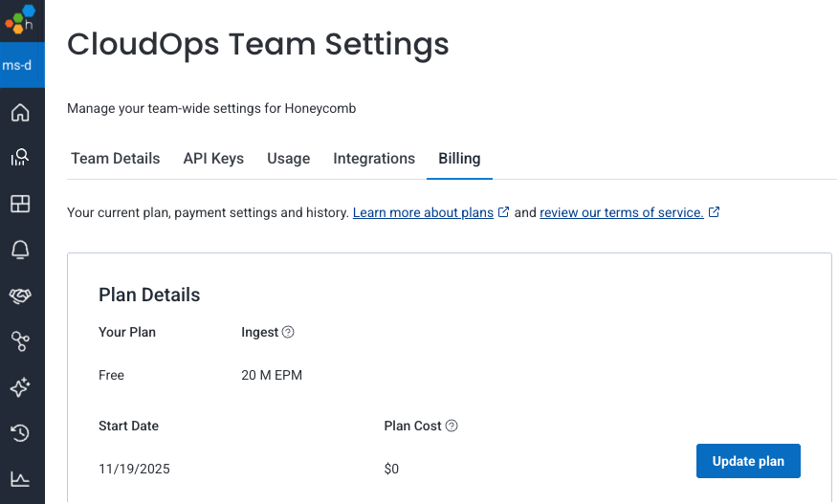The width and height of the screenshot is (838, 504).
Task: Switch to the Usage tab
Action: pos(289,159)
